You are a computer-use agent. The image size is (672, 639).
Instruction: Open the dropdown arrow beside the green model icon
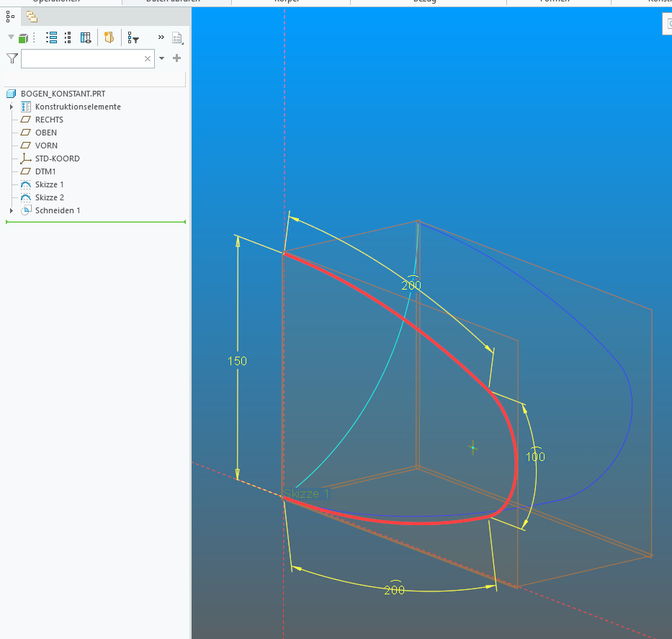pos(11,37)
